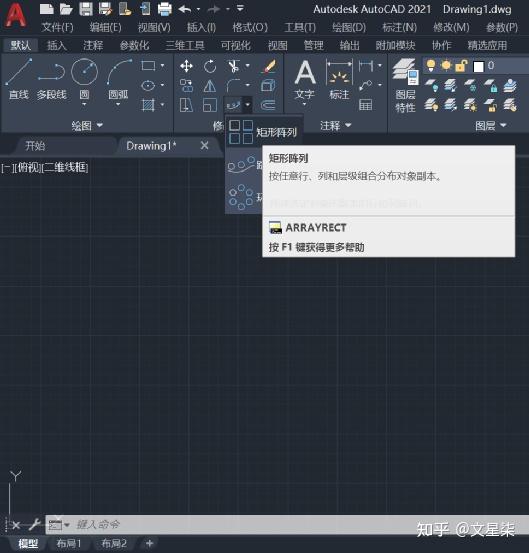Click the Open file icon in quick access

[66, 9]
